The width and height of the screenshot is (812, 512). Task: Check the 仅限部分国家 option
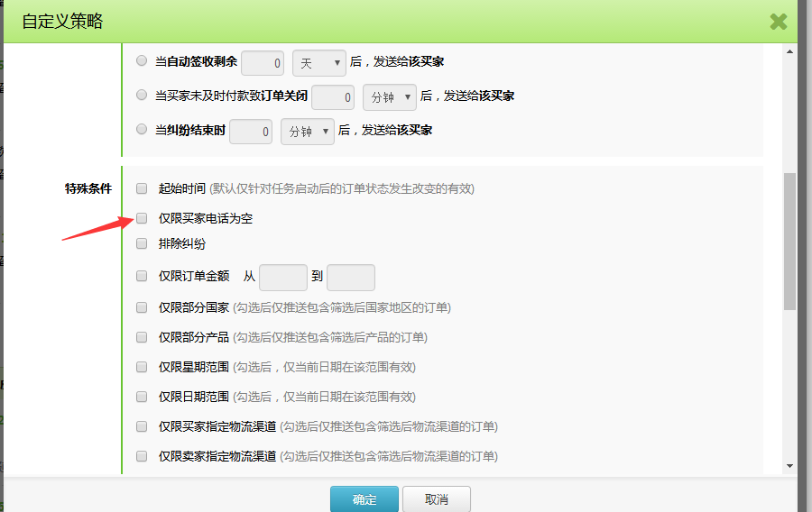pos(142,307)
